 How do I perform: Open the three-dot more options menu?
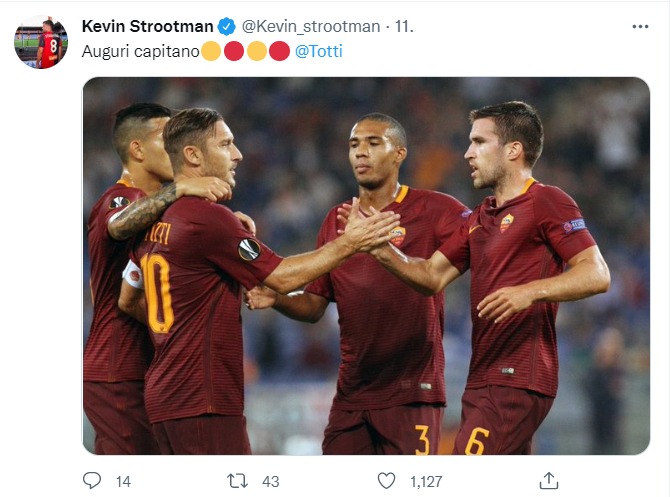(x=640, y=26)
